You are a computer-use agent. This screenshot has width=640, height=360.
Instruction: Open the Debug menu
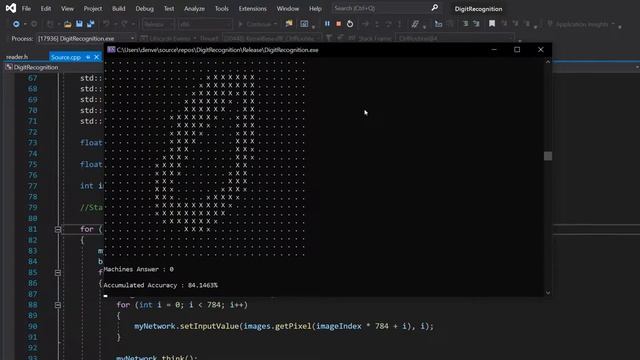pos(144,9)
